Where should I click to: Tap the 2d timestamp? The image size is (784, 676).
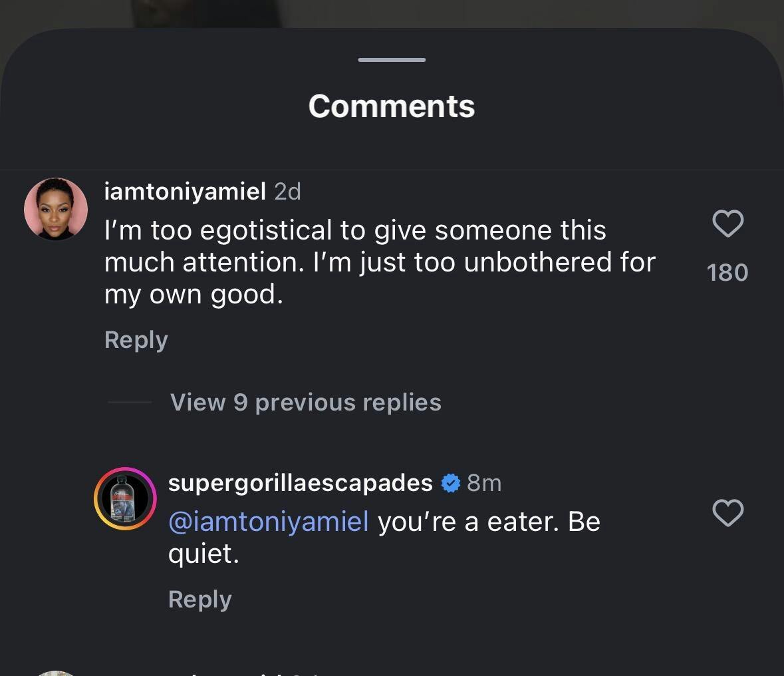tap(287, 192)
